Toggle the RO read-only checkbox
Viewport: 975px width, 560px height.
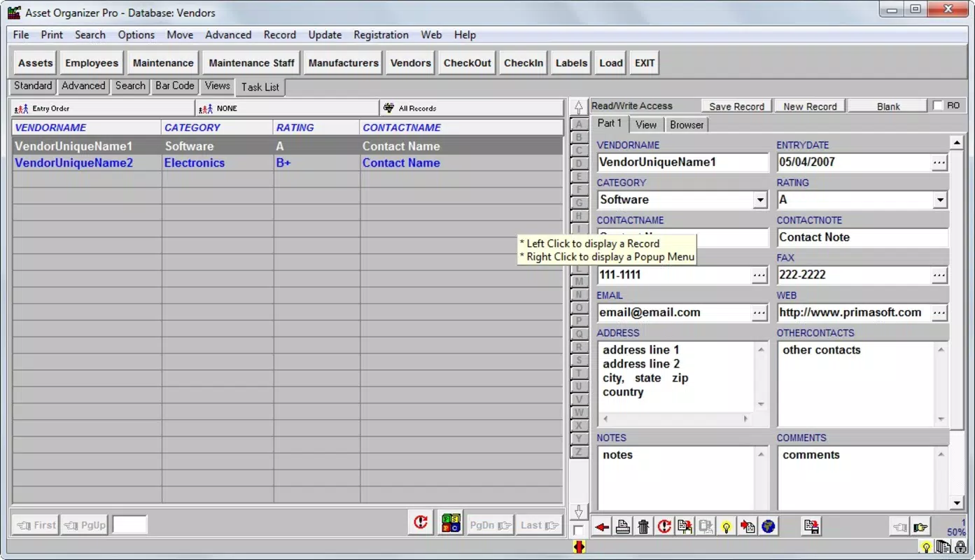point(939,106)
